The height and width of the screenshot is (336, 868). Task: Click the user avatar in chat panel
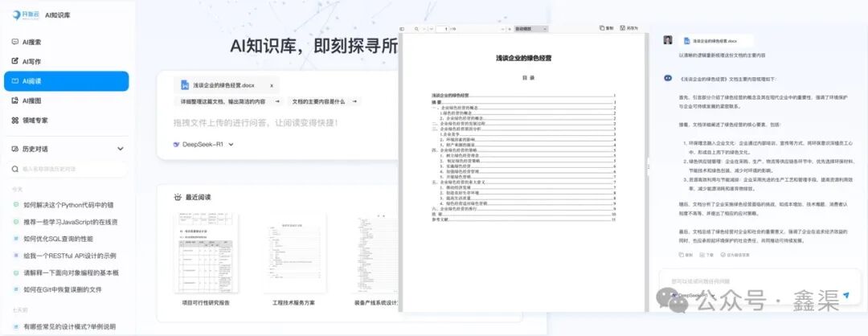[x=668, y=40]
